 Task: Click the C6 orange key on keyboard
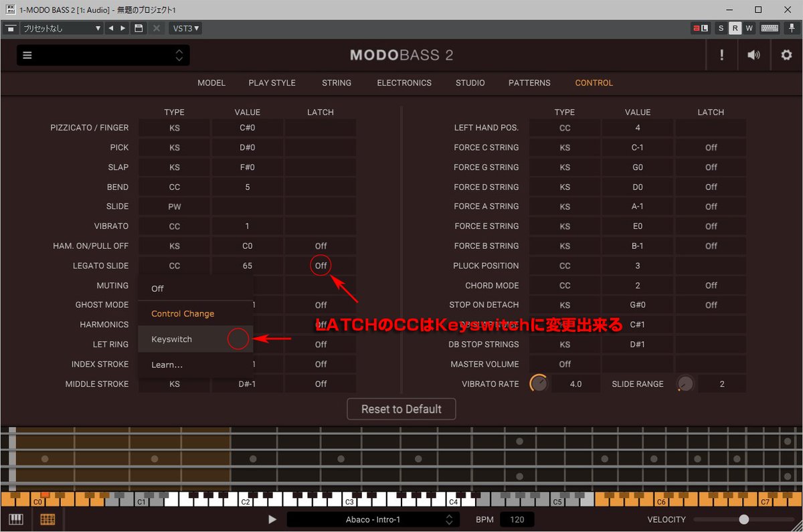(661, 503)
